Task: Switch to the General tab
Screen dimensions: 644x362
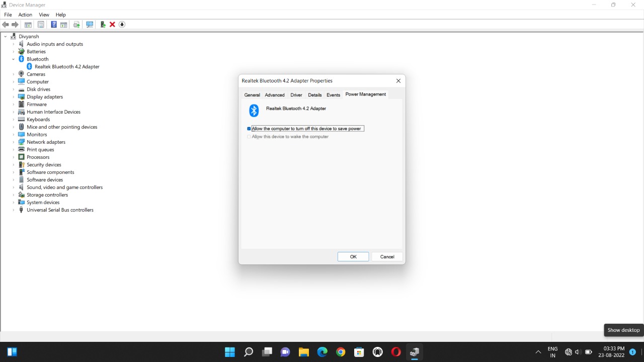Action: coord(252,95)
